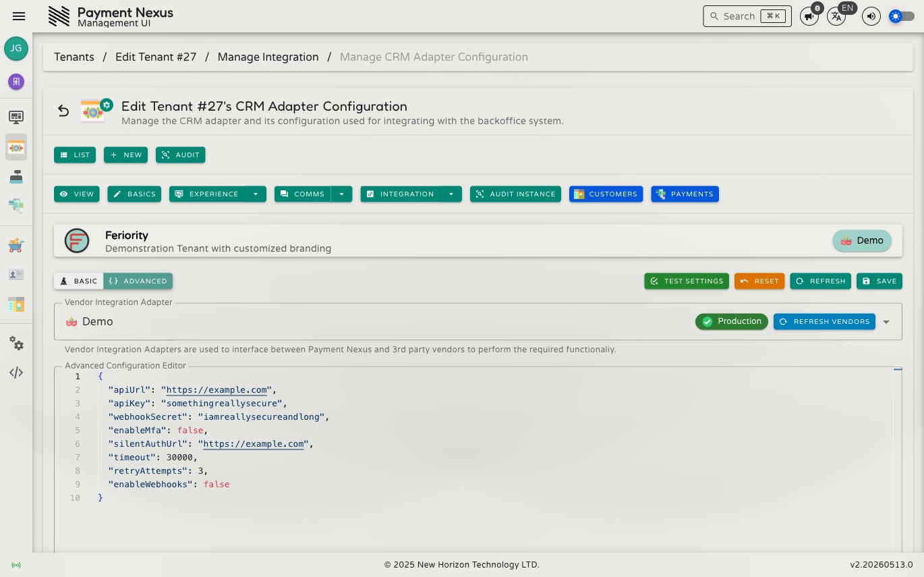924x577 pixels.
Task: Click the EXPERIENCE button
Action: [207, 194]
